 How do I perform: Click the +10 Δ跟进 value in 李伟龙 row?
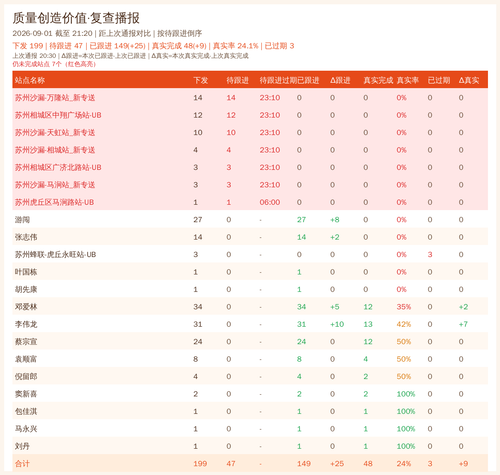(x=337, y=324)
